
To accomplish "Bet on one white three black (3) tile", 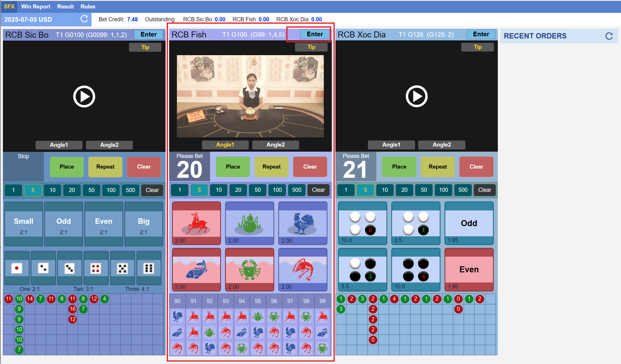I will (363, 269).
